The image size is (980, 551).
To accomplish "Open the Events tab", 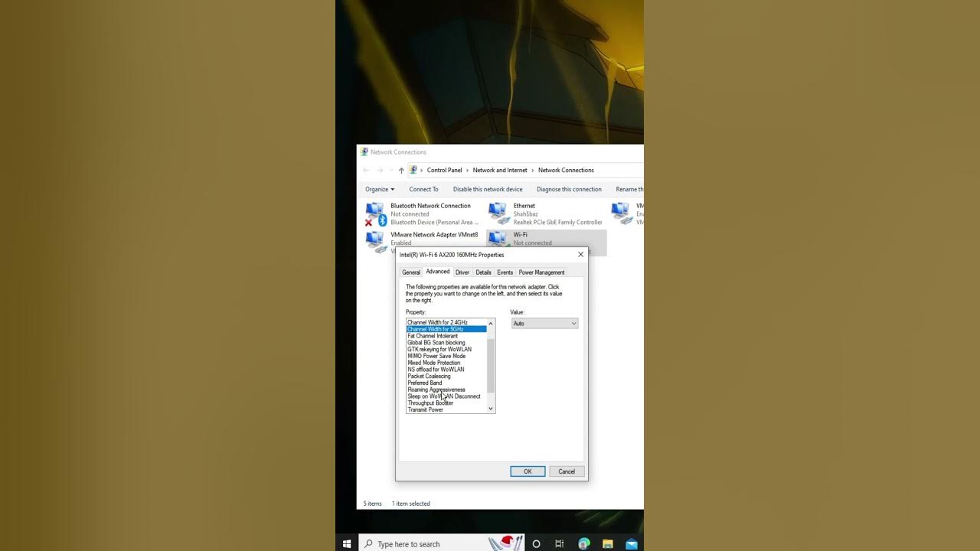I will click(505, 272).
